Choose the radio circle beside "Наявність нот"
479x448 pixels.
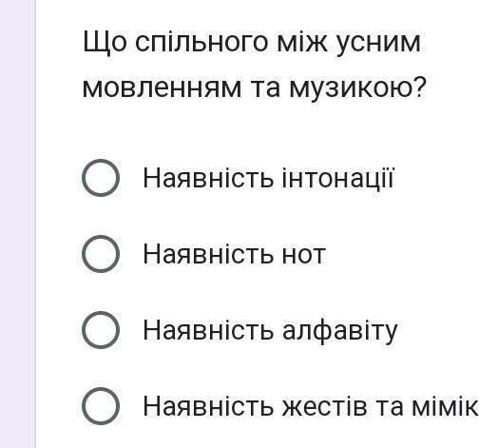pos(101,254)
